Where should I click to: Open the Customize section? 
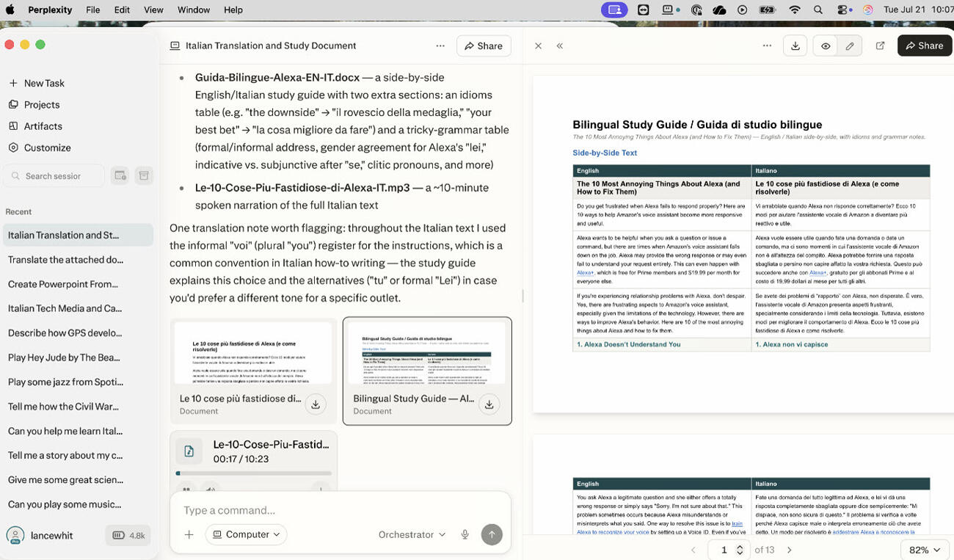point(40,148)
